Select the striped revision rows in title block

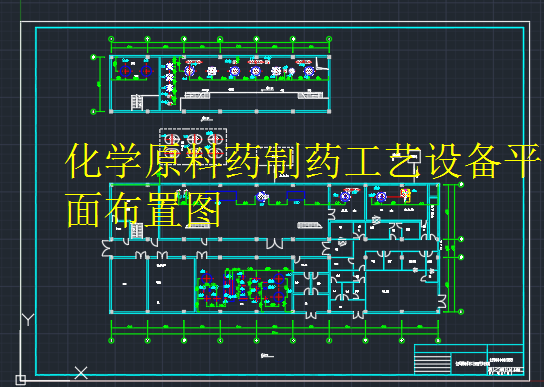(432, 363)
